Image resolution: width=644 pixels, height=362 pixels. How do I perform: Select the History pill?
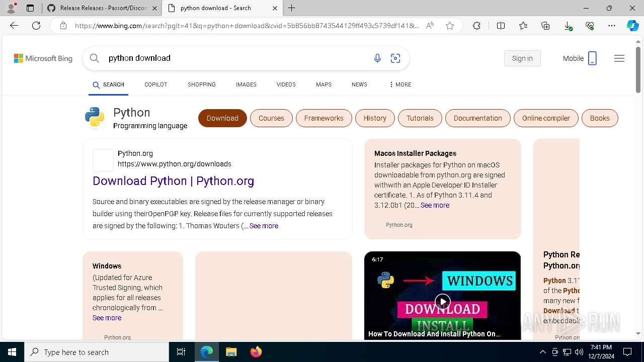click(x=375, y=118)
